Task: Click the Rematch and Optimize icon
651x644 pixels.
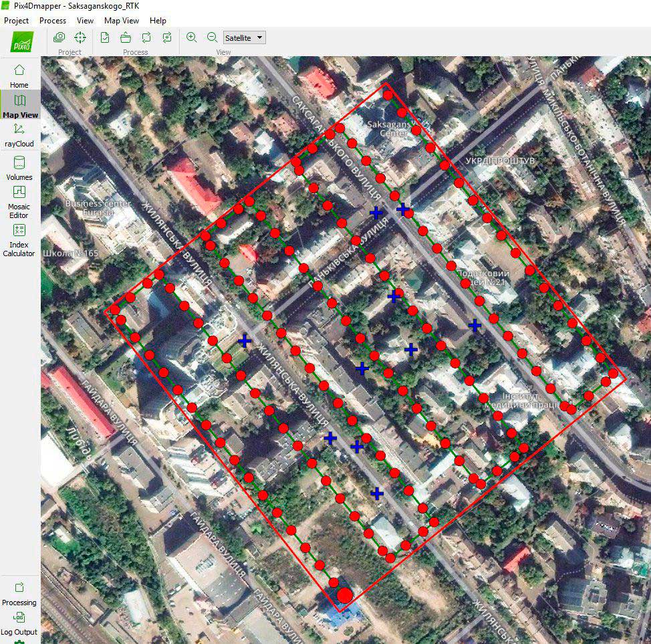Action: (x=167, y=37)
